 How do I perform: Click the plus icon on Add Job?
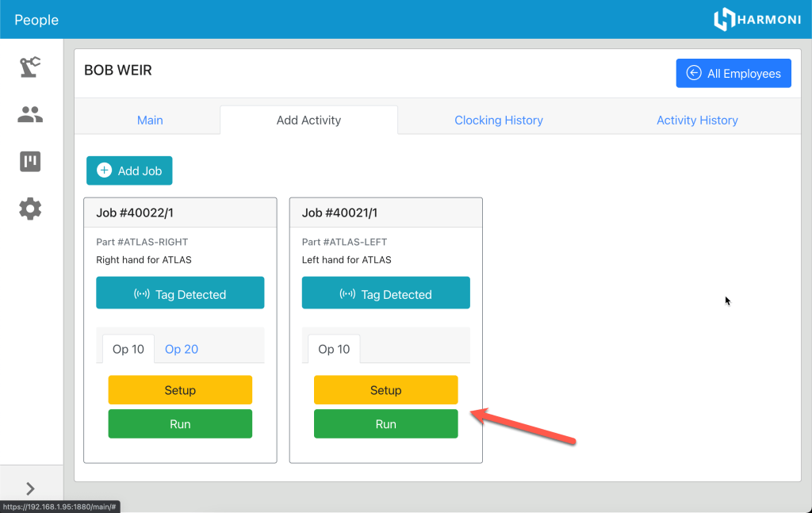point(104,170)
